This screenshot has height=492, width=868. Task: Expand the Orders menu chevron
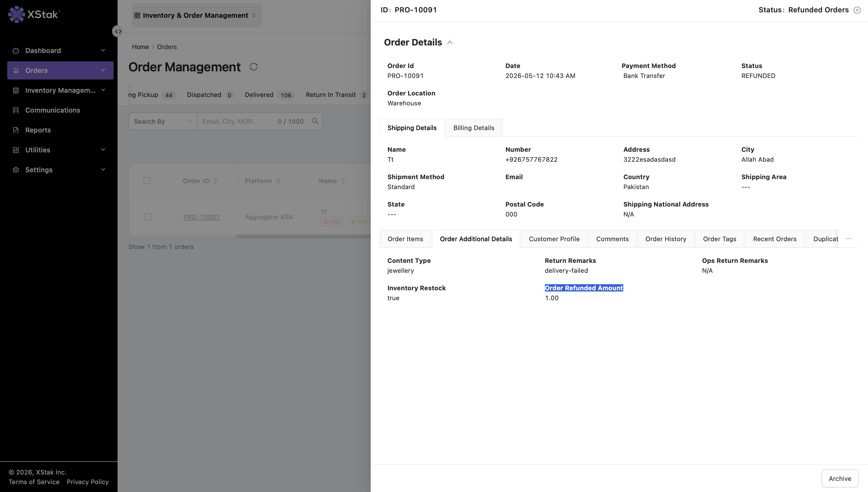[103, 70]
